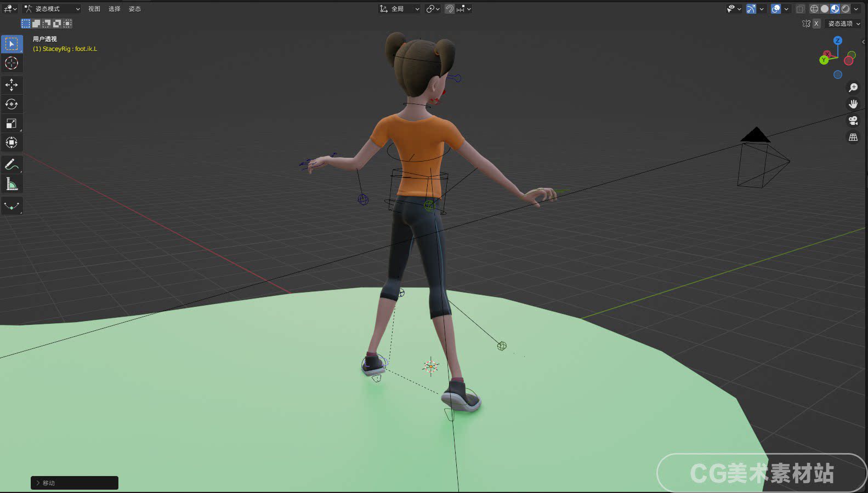Click blue Z axis on navigation gizmo

click(838, 41)
